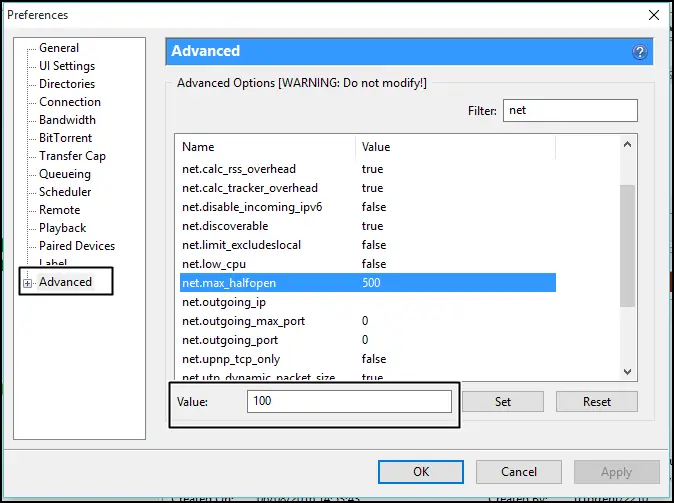Click the 0 value of net.outgoing_port
This screenshot has height=503, width=674.
click(365, 340)
